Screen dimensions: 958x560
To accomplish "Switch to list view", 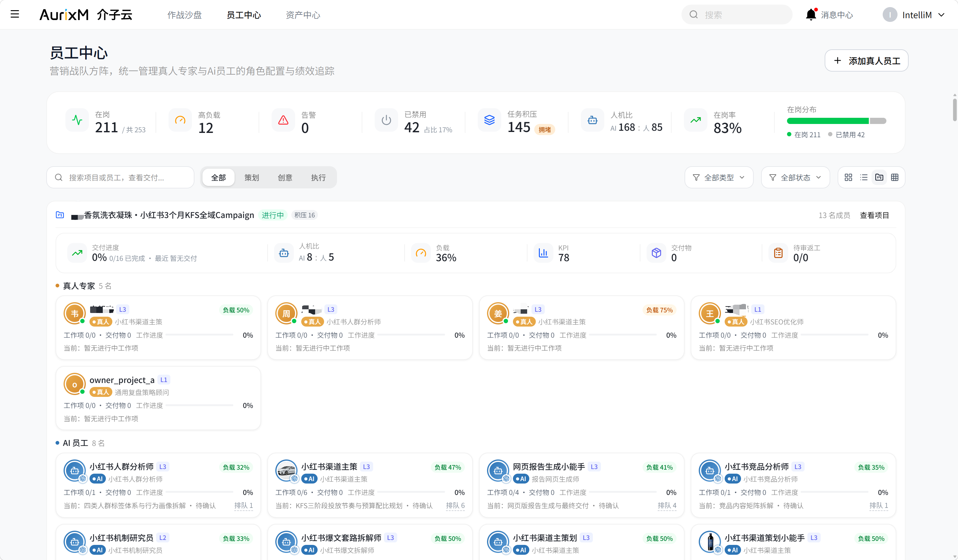I will click(x=864, y=177).
